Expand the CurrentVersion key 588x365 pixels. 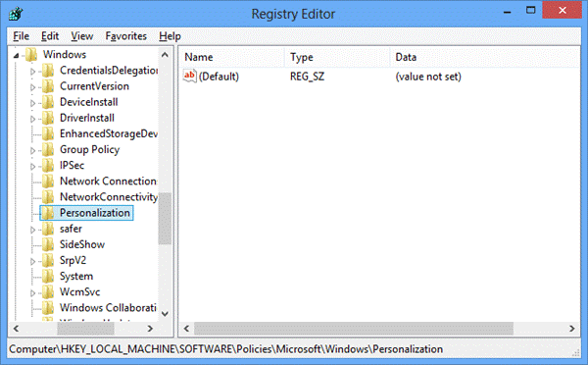point(32,86)
